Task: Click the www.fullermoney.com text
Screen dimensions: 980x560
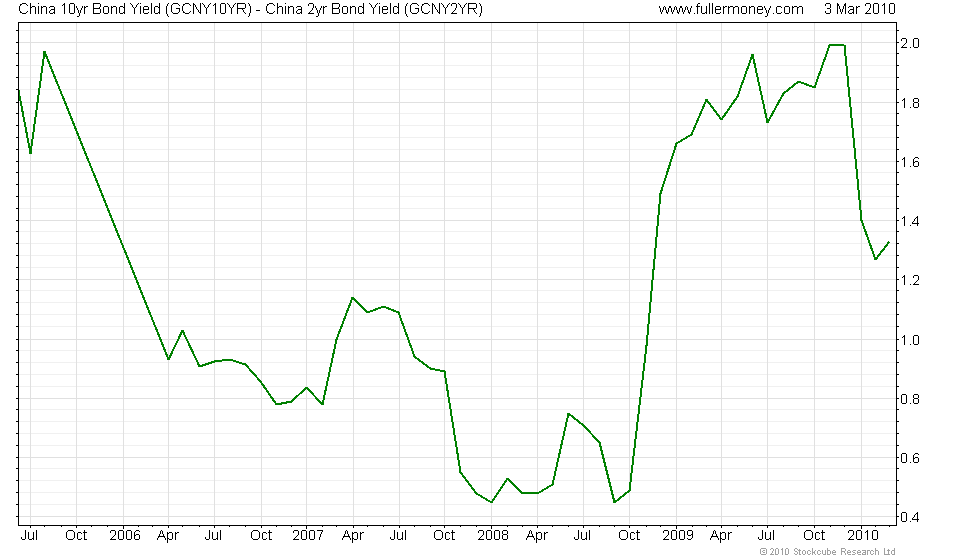Action: [731, 9]
